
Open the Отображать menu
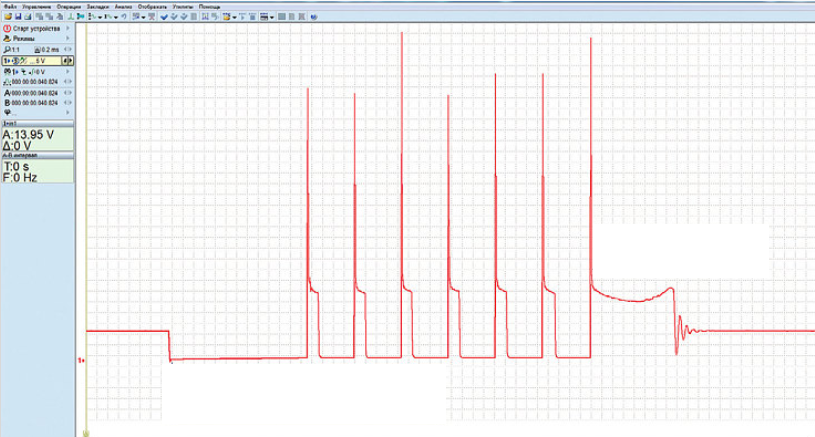[x=152, y=7]
